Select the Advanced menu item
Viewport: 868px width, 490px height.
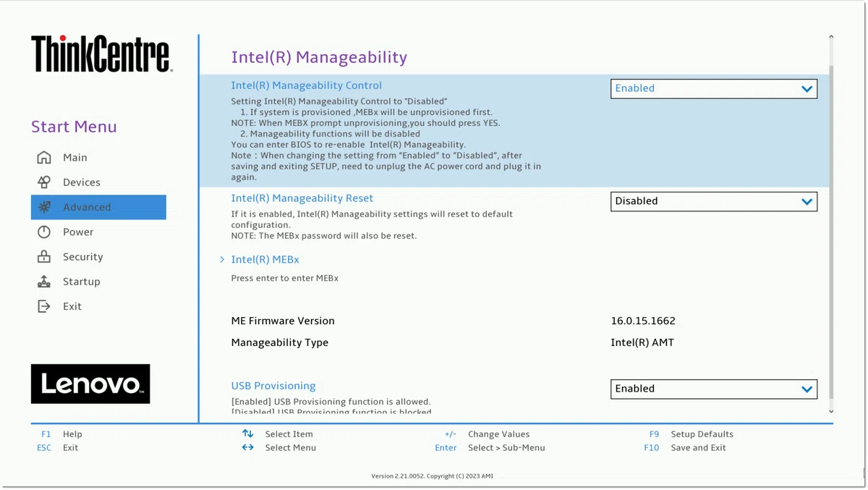[x=98, y=207]
